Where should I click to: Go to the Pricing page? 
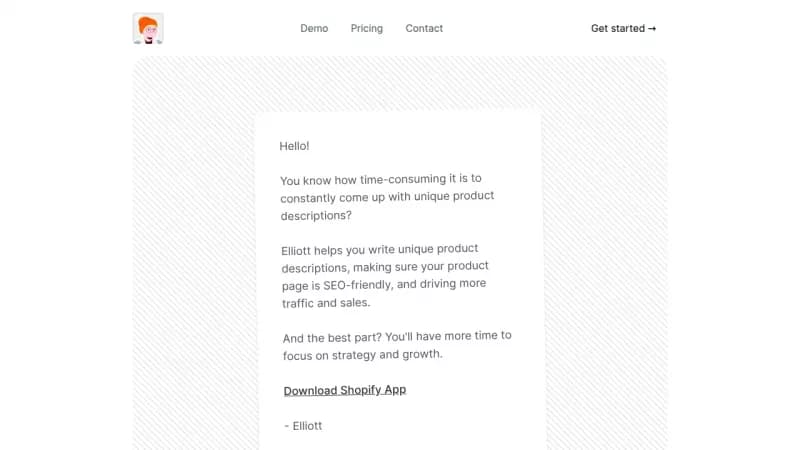click(x=367, y=28)
